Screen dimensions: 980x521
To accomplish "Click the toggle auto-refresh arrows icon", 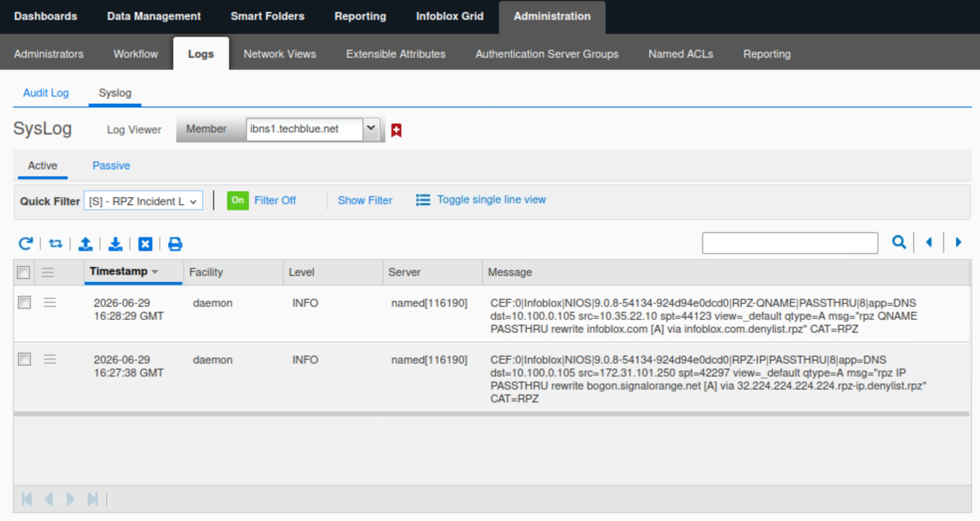I will point(55,244).
